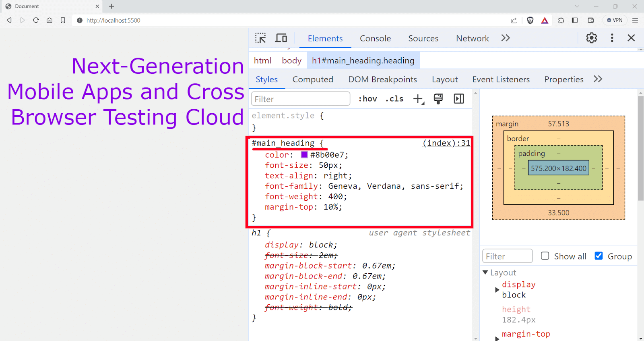
Task: Click the Brave Shields icon
Action: pyautogui.click(x=530, y=21)
